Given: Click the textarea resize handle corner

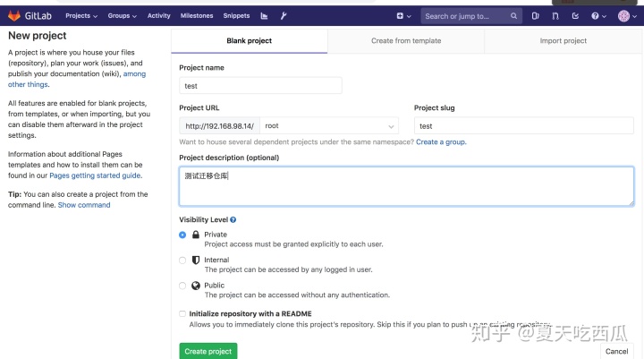Looking at the screenshot, I should [631, 203].
